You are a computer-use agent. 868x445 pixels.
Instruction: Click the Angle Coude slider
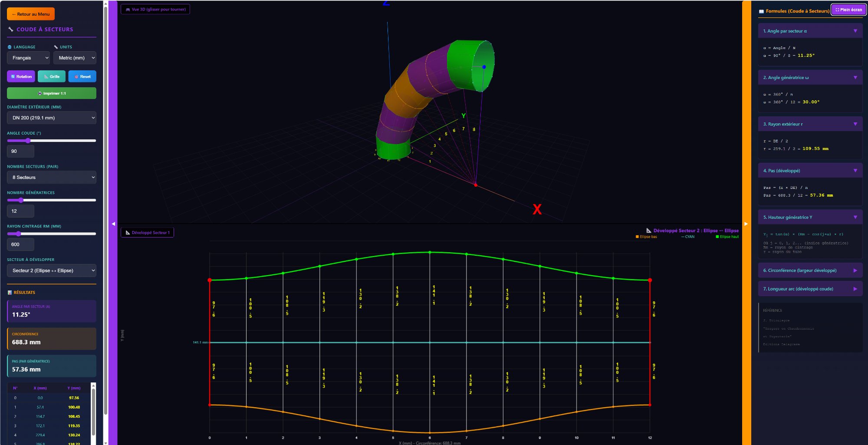click(52, 141)
